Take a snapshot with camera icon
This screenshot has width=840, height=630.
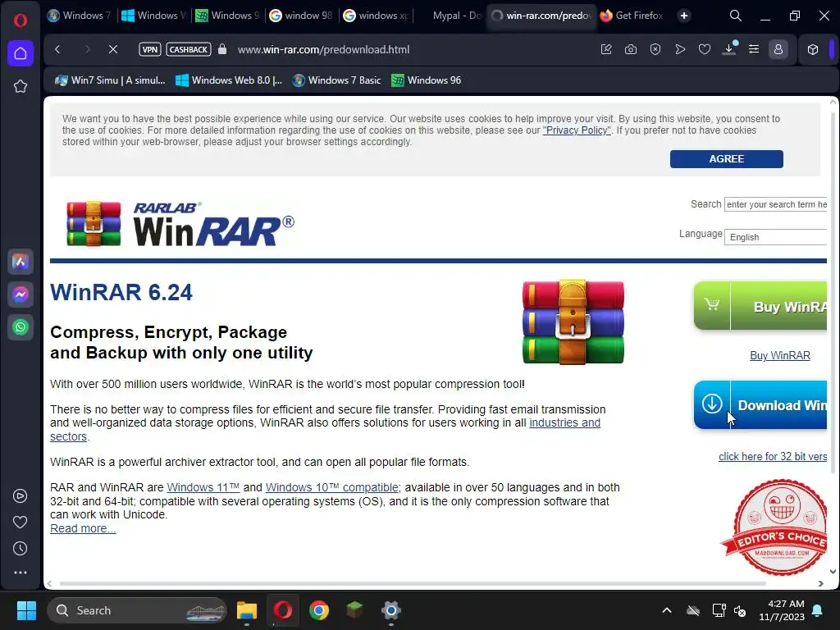click(631, 49)
